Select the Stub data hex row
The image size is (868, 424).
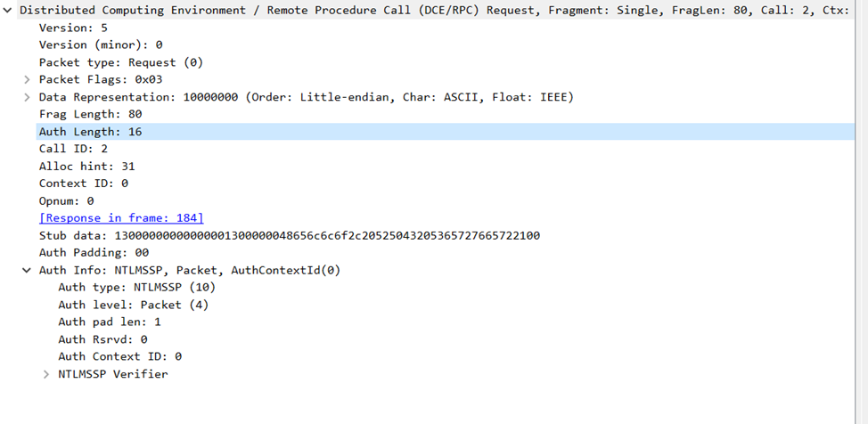(289, 235)
